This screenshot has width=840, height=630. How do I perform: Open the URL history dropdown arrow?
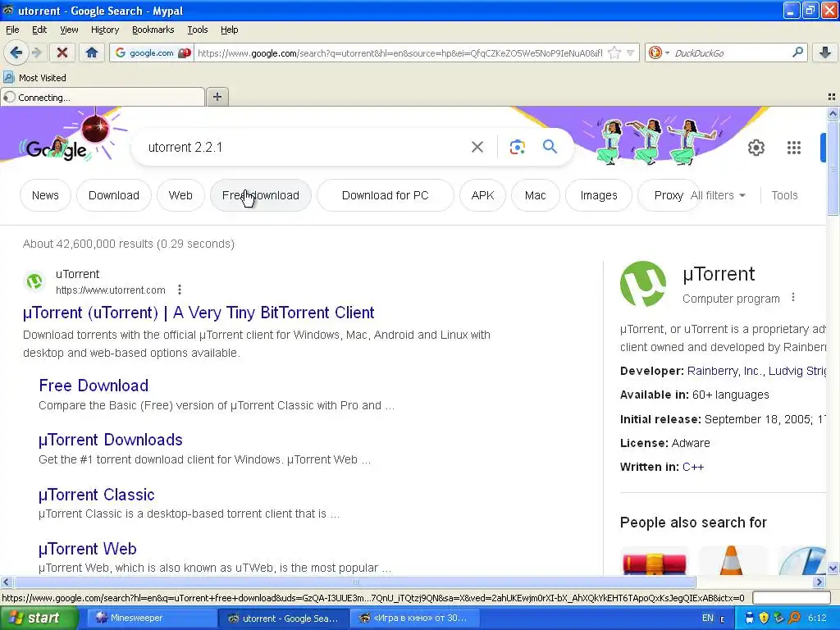tap(631, 52)
